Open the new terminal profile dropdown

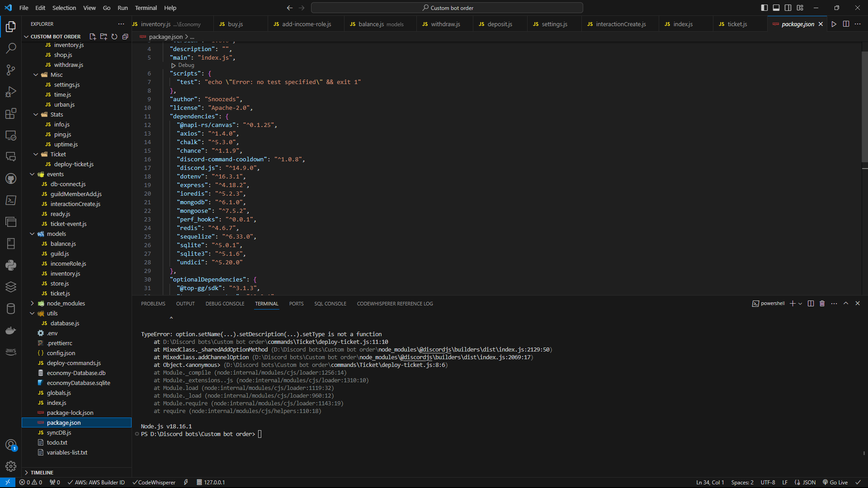[x=800, y=304]
